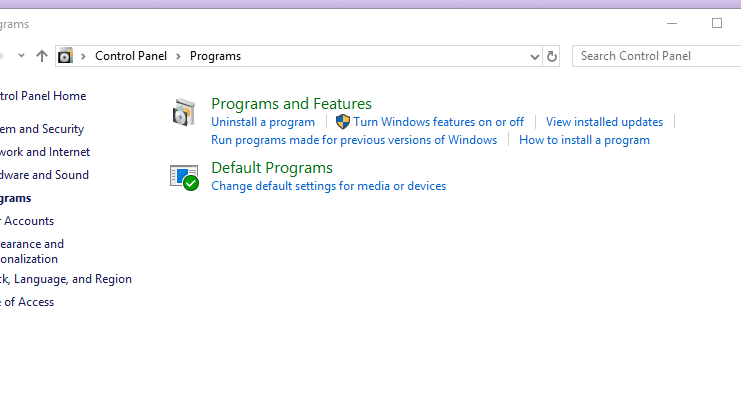Open the recent locations dropdown arrow
Viewport: 741px width, 400px height.
click(21, 55)
